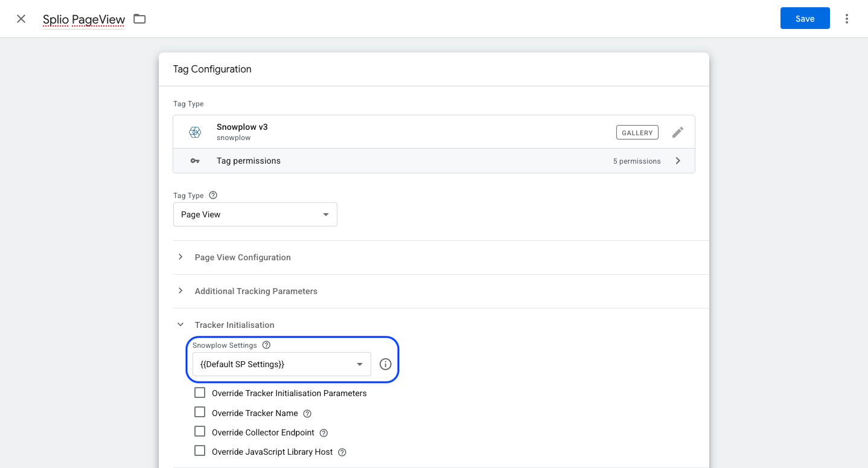This screenshot has height=468, width=868.
Task: Click the snowplow vendor subtitle text
Action: [x=234, y=138]
